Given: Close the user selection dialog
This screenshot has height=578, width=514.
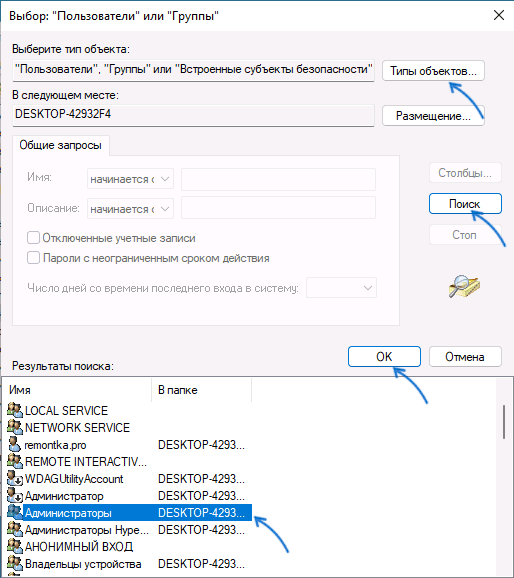Looking at the screenshot, I should coord(499,15).
